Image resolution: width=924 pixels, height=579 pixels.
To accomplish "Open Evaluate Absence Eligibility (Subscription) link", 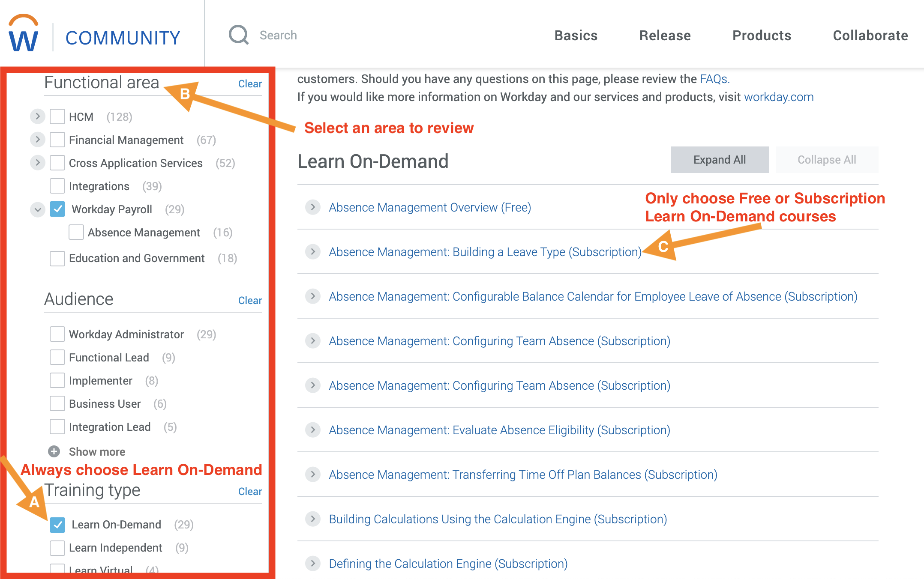I will click(x=500, y=430).
